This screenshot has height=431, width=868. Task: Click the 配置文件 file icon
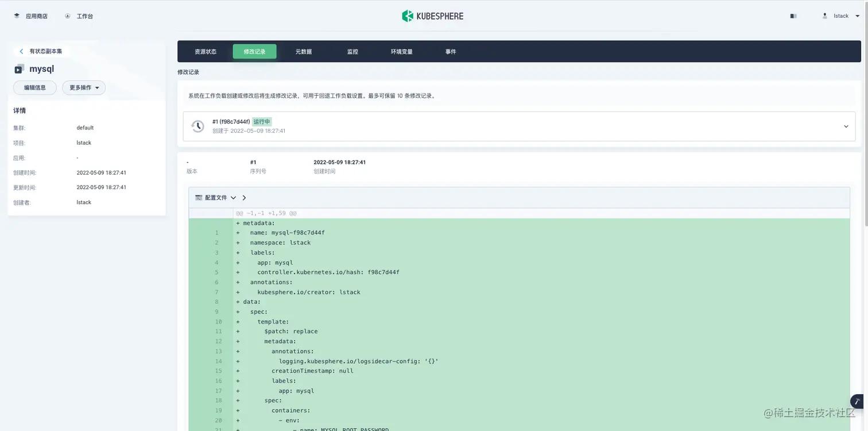(x=199, y=198)
